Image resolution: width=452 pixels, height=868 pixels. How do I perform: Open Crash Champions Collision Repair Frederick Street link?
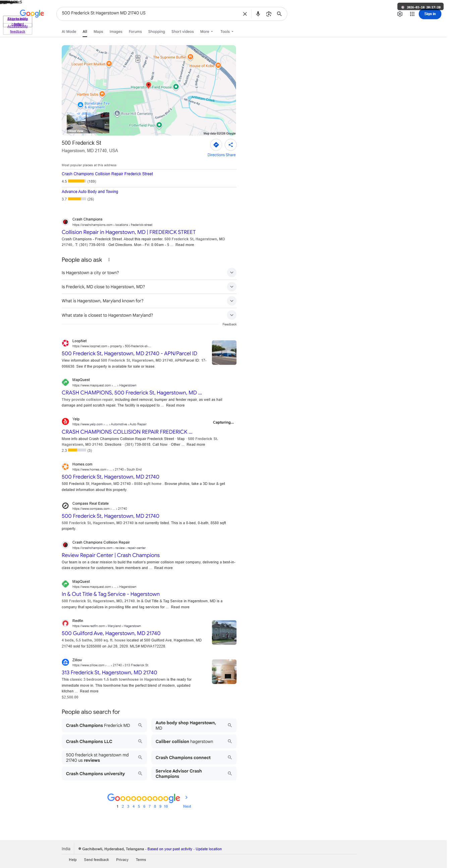109,176
